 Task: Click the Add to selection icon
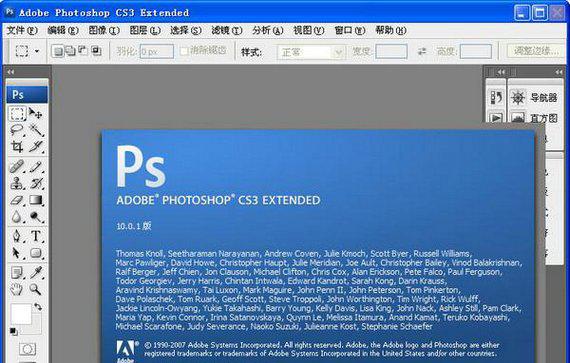71,51
